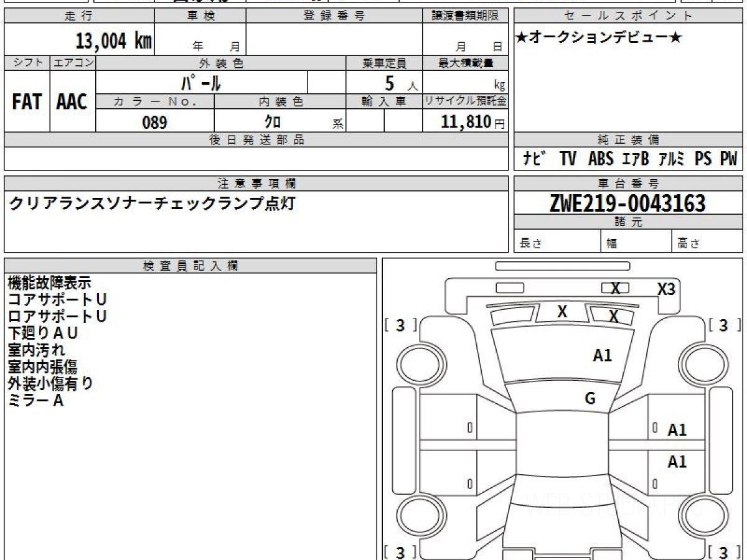Screen dimensions: 747x560
Task: Click the A1 mark on the hood
Action: pos(602,355)
